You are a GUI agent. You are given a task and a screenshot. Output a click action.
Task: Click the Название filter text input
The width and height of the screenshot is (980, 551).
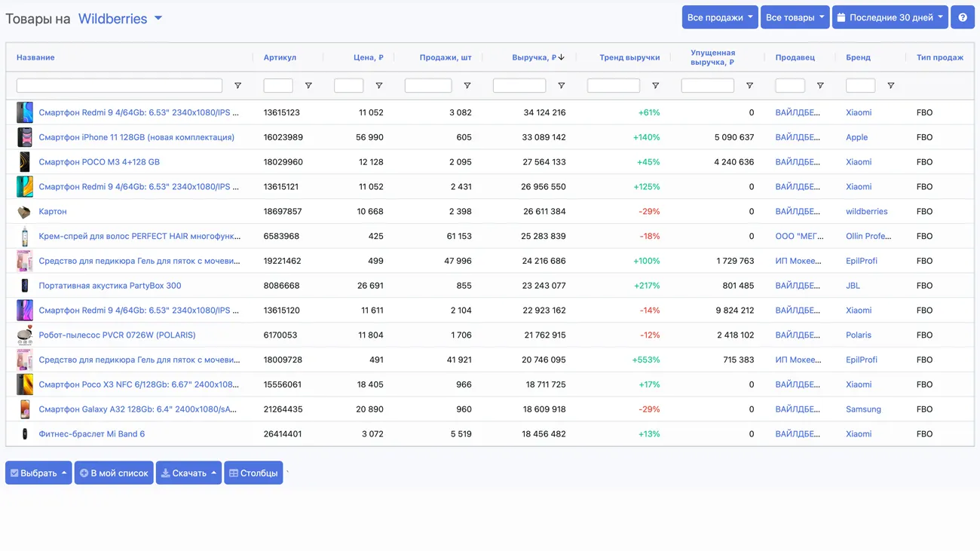119,86
